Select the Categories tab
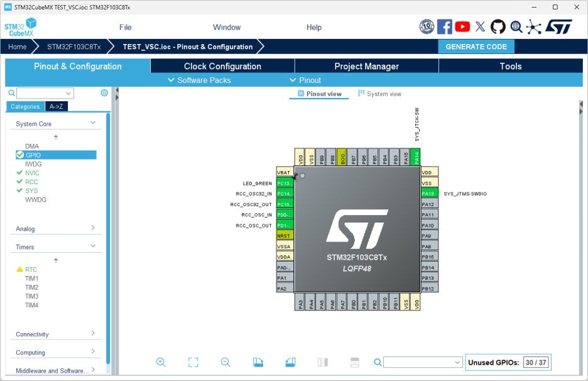The image size is (588, 381). click(x=25, y=107)
